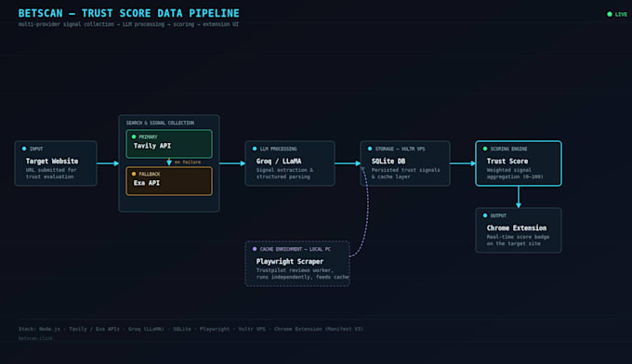Select the Groq / LLaMA processing node
The image size is (632, 364).
tap(290, 163)
